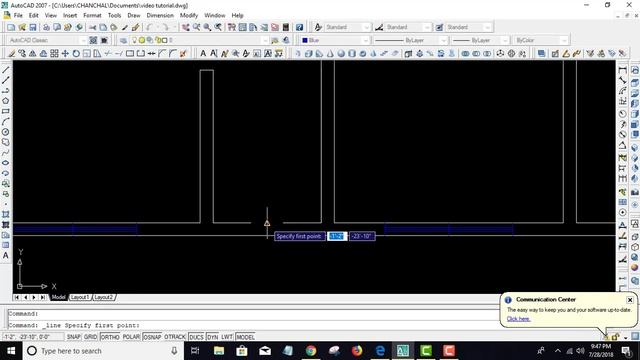Close the Communication Center balloon
640x360 pixels.
click(x=630, y=300)
